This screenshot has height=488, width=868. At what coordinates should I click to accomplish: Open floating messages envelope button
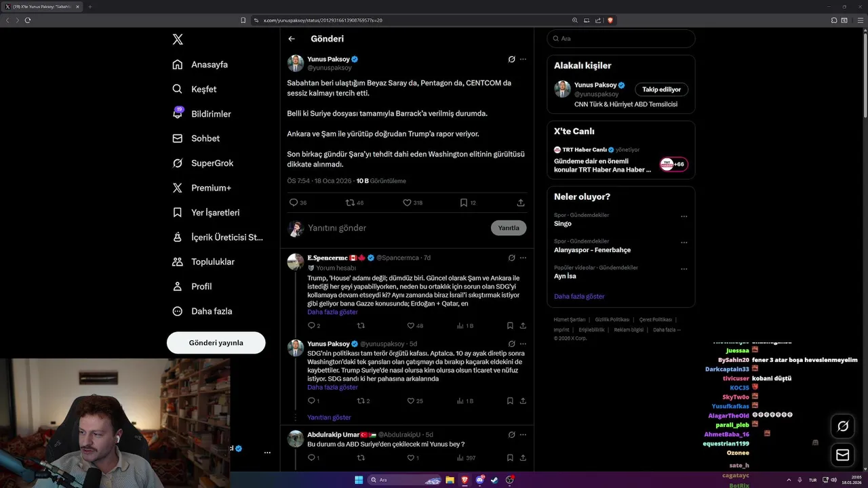coord(843,455)
